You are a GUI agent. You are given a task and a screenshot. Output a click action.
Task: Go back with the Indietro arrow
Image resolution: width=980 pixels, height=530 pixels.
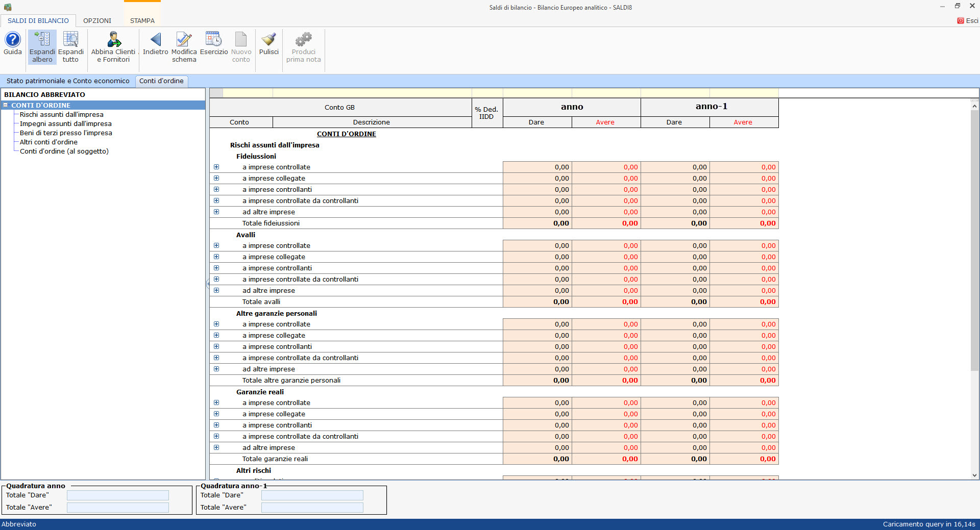coord(155,40)
